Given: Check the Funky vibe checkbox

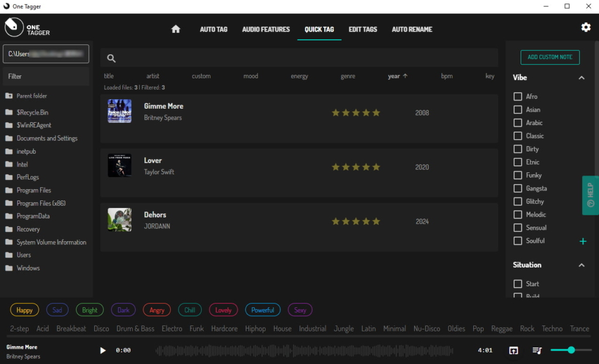Looking at the screenshot, I should 517,175.
